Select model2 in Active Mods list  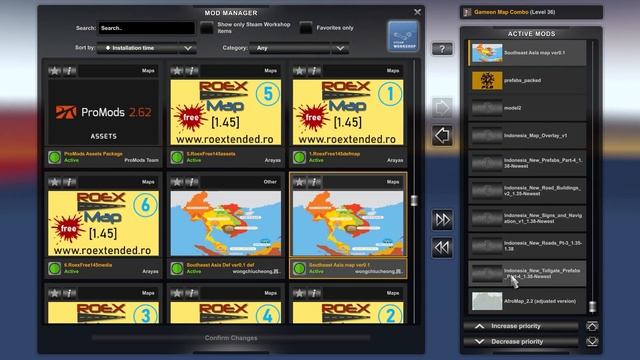click(527, 108)
